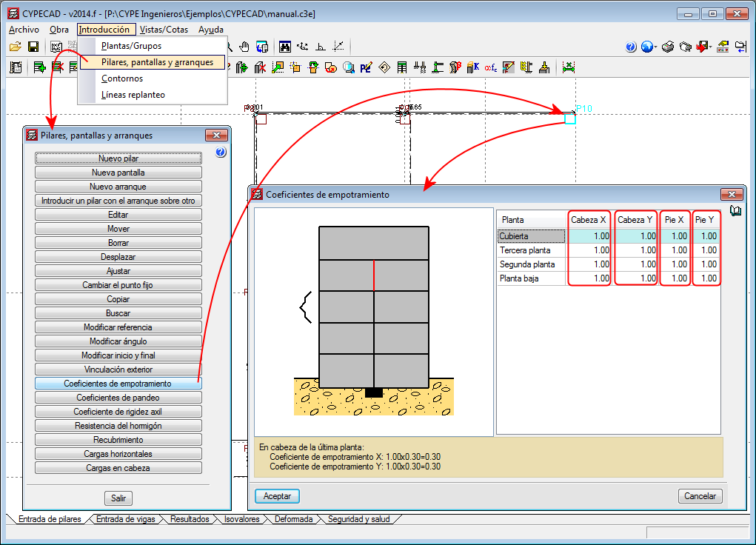Select the pan hand tool
756x545 pixels.
(x=244, y=47)
